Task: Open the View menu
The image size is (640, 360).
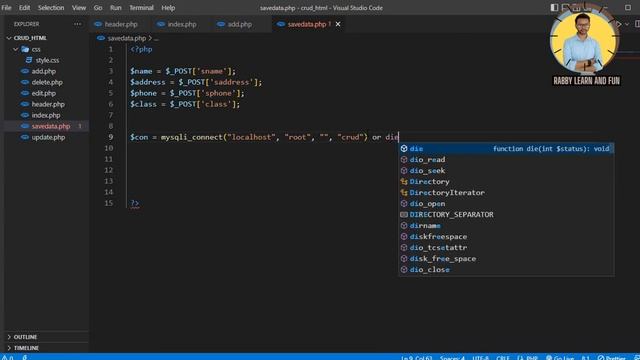Action: (79, 8)
